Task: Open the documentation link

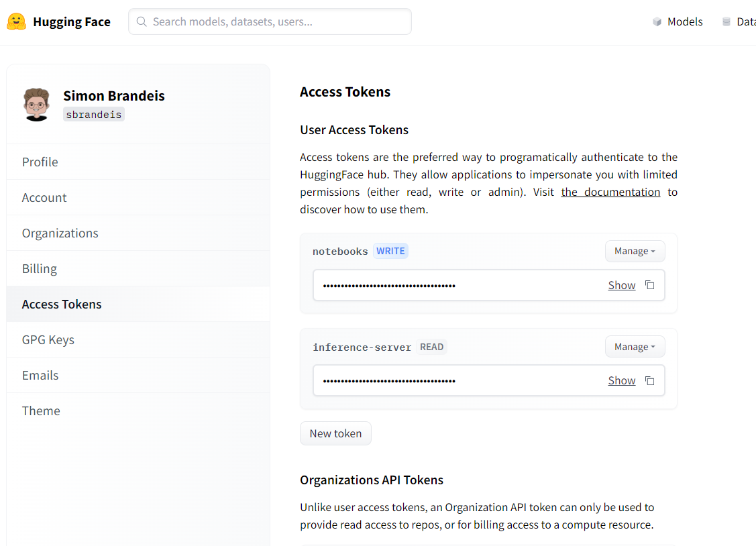Action: click(610, 192)
